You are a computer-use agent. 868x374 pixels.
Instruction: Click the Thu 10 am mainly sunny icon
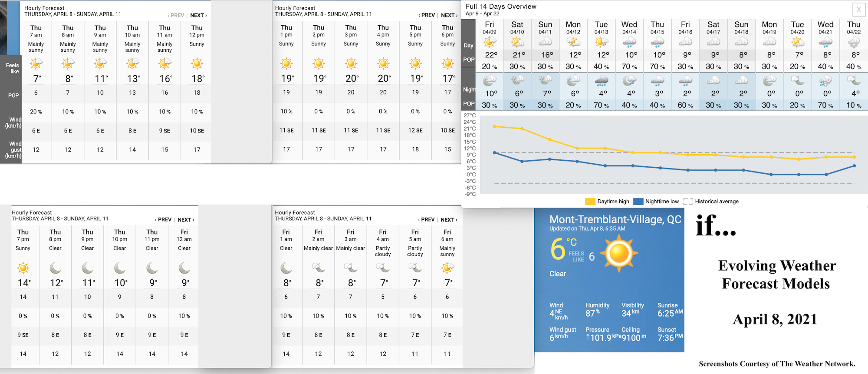click(132, 64)
